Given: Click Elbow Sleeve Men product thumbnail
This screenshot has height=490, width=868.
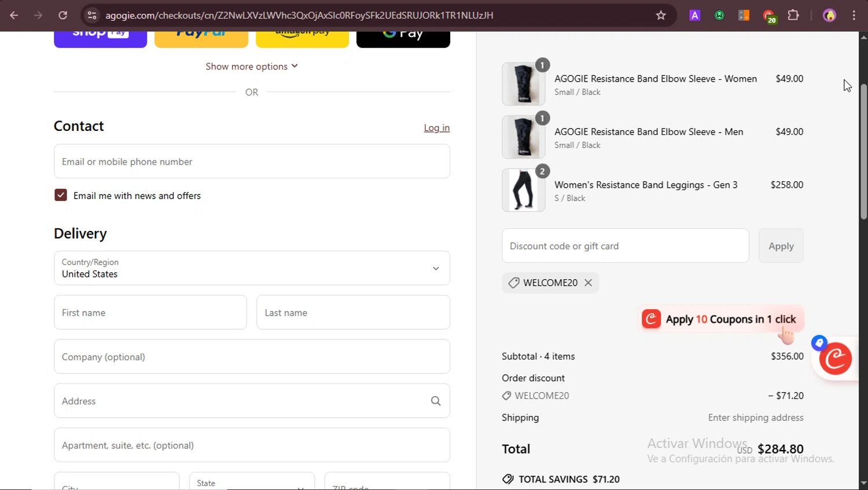Looking at the screenshot, I should click(x=524, y=137).
